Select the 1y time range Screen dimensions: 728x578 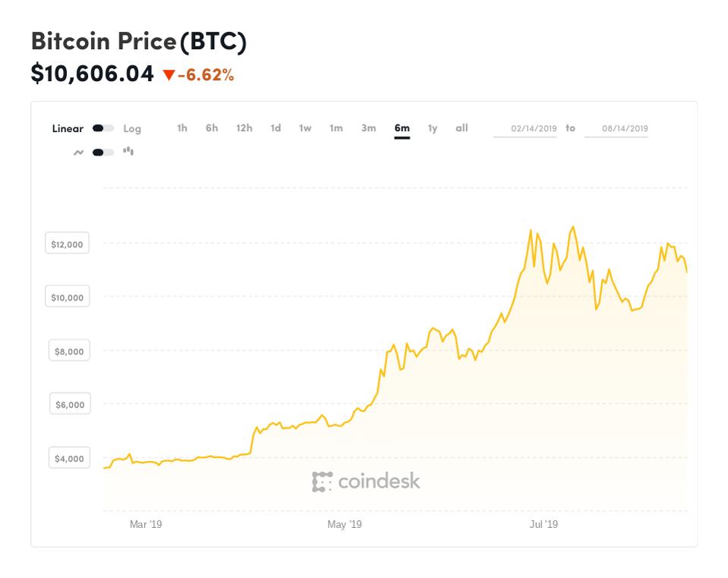tap(433, 128)
